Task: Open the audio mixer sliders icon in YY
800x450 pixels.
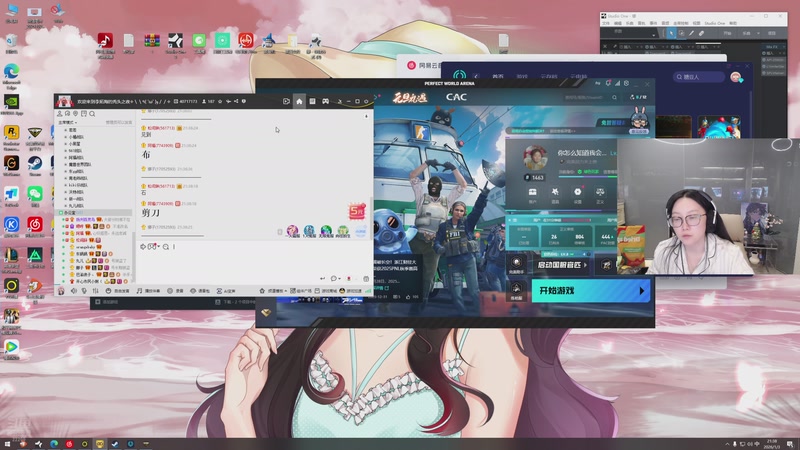Action: point(95,290)
